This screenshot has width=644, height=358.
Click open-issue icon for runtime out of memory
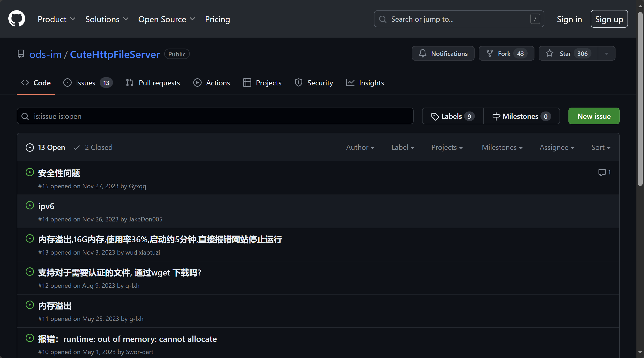click(x=30, y=338)
